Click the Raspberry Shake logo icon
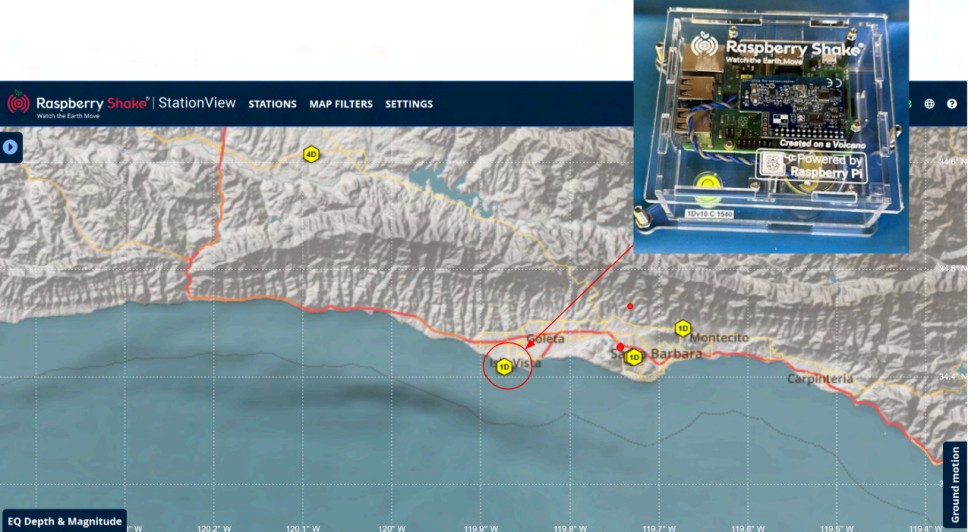The image size is (968, 532). [x=19, y=102]
